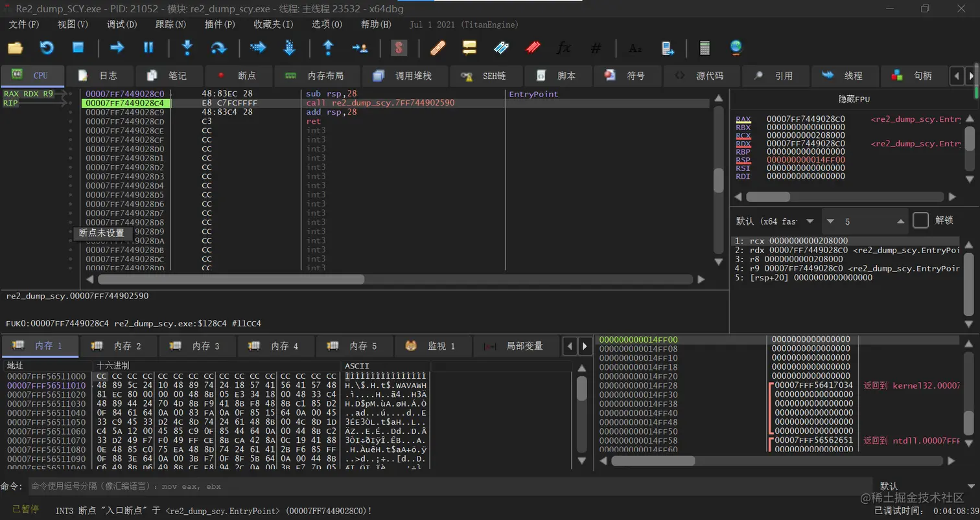Run the program with the arrow icon
Viewport: 980px width, 520px height.
117,47
